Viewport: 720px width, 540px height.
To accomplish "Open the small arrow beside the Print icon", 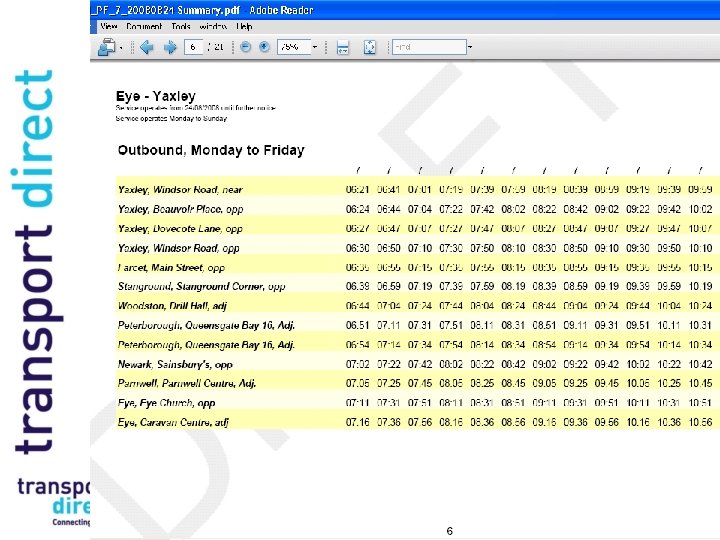I will tap(121, 47).
